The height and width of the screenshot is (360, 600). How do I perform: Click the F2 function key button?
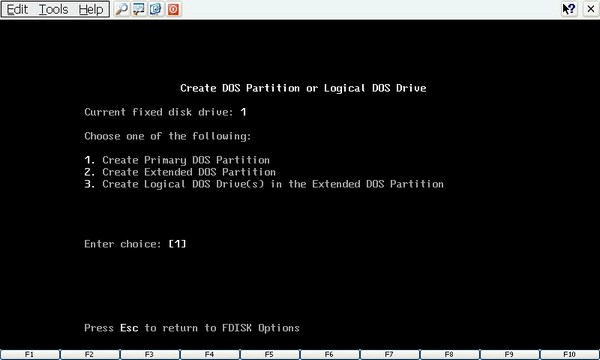pos(90,355)
